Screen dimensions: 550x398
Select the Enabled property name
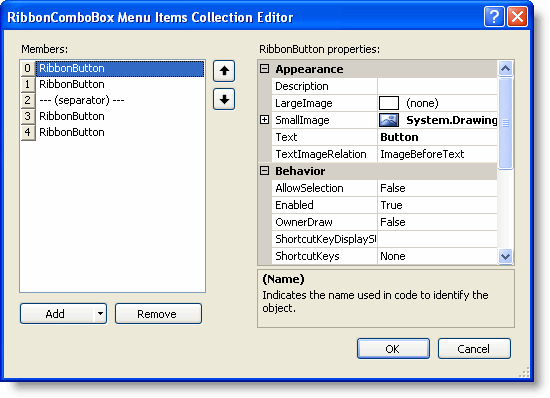324,205
